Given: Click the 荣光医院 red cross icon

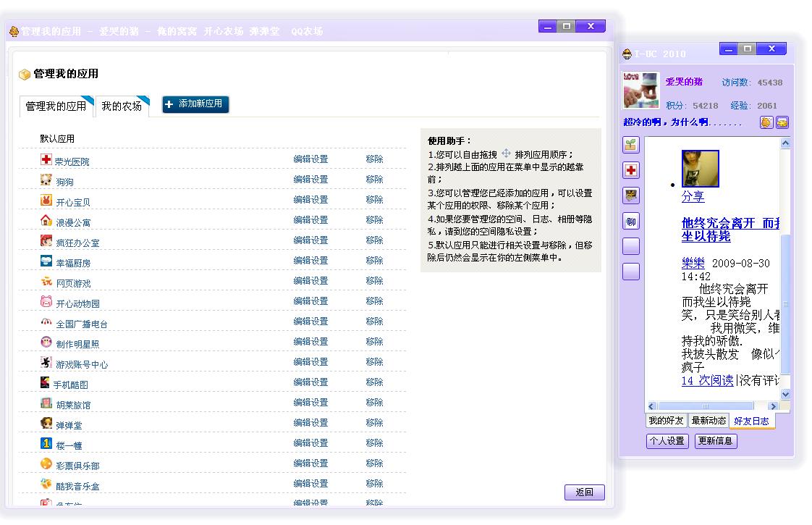Looking at the screenshot, I should coord(46,159).
